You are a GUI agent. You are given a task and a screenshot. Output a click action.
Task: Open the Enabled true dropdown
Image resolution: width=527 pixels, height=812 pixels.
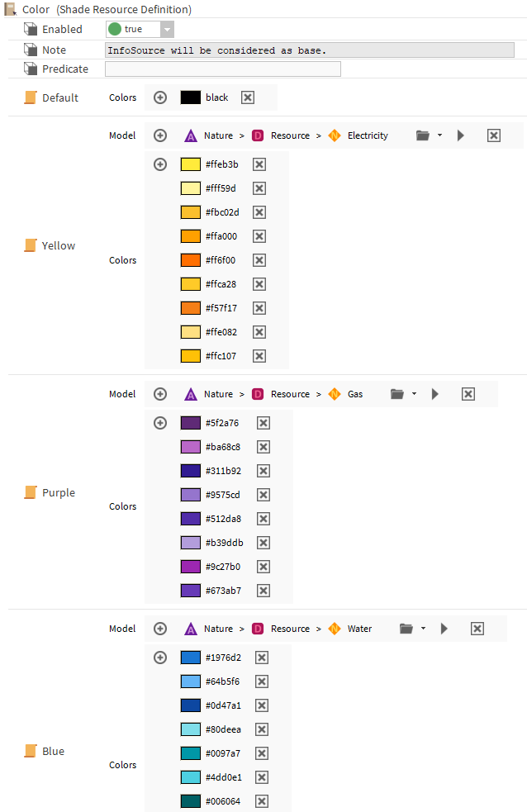(x=167, y=29)
